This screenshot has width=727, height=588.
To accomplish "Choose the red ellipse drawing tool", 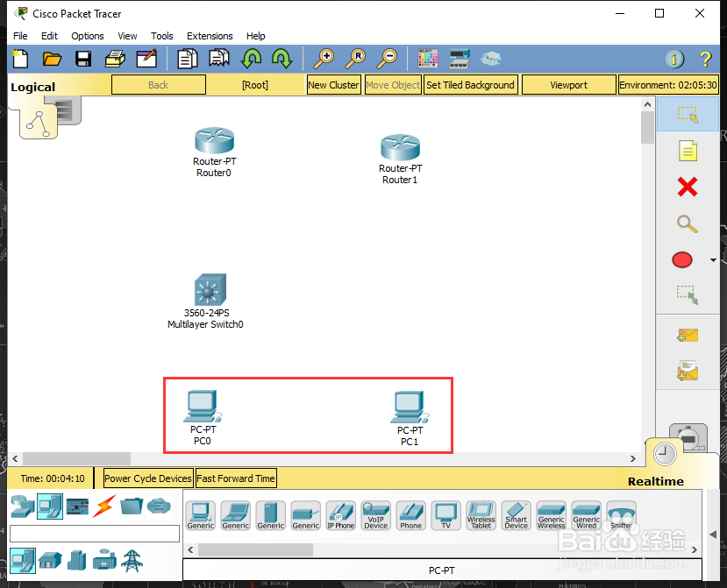I will tap(682, 260).
